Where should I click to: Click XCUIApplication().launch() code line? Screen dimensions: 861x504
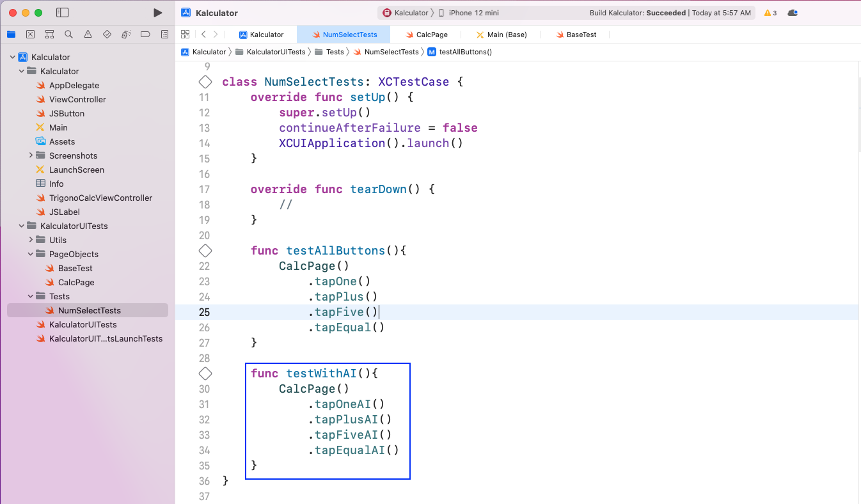371,143
